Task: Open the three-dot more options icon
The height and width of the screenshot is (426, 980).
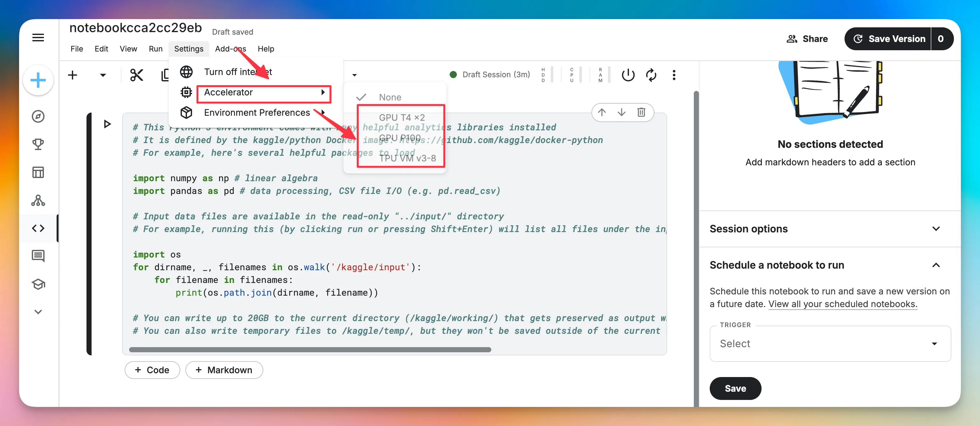Action: [x=674, y=75]
